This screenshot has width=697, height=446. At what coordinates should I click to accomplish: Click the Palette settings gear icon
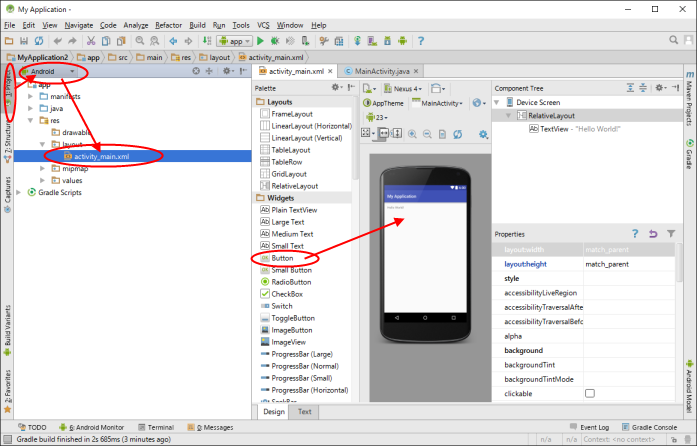tap(336, 88)
